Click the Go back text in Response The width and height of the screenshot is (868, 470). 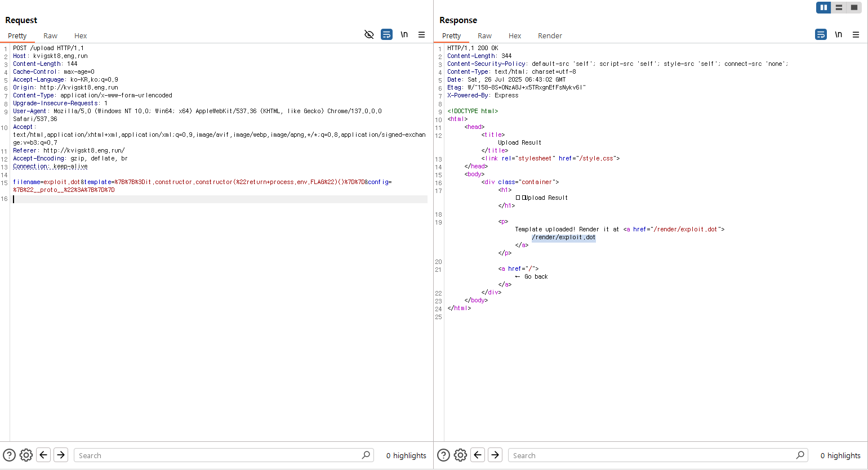click(536, 276)
